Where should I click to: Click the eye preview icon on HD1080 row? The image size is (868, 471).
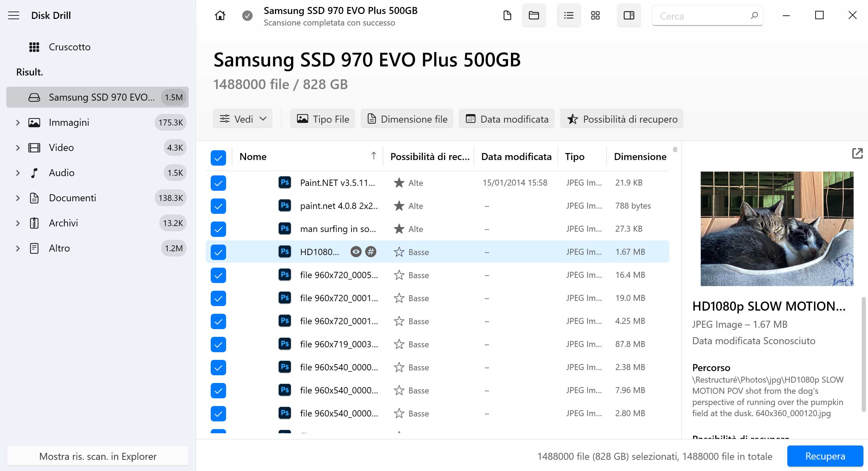pos(356,252)
